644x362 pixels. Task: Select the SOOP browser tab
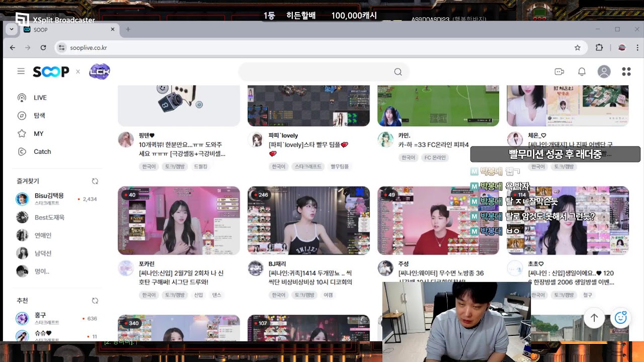pyautogui.click(x=69, y=29)
